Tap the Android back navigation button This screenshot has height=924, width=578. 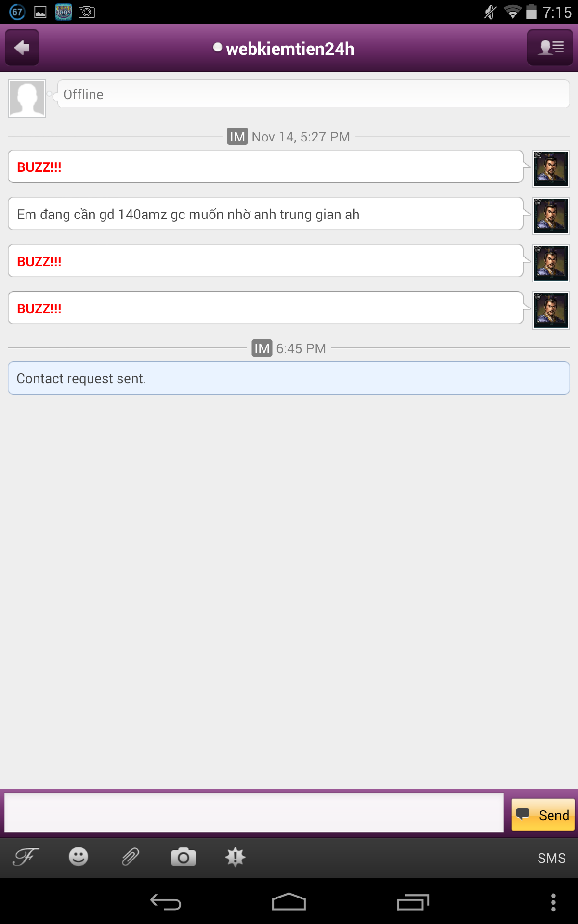(x=166, y=902)
